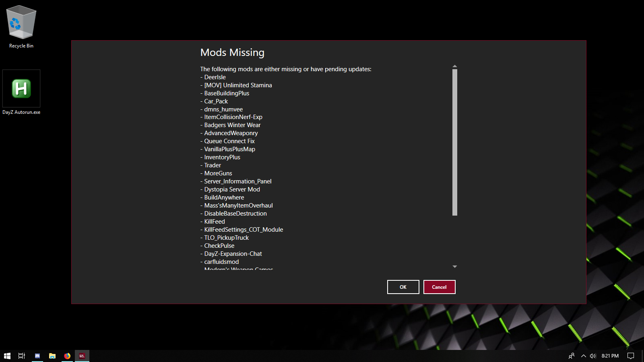Viewport: 644px width, 362px height.
Task: Open the volume control in tray
Action: 593,356
